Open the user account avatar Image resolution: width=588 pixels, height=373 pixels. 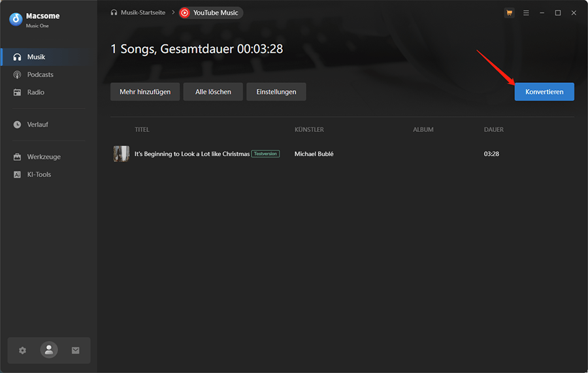click(49, 349)
